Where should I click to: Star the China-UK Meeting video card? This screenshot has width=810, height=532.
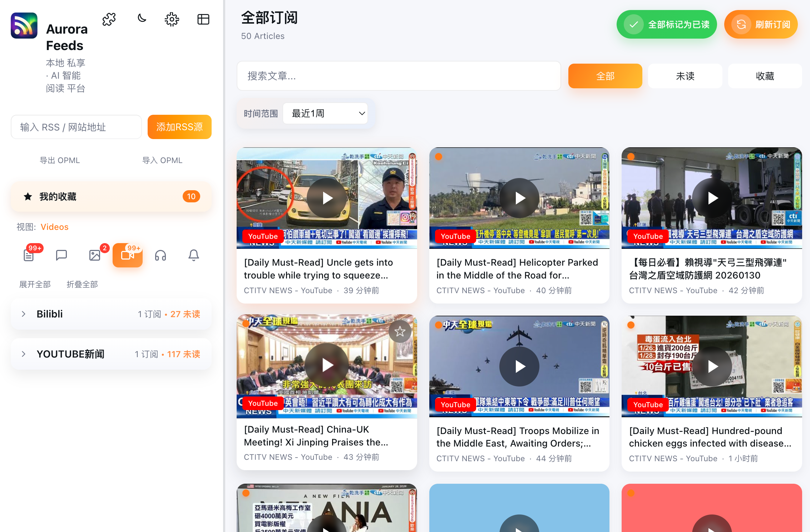point(400,331)
